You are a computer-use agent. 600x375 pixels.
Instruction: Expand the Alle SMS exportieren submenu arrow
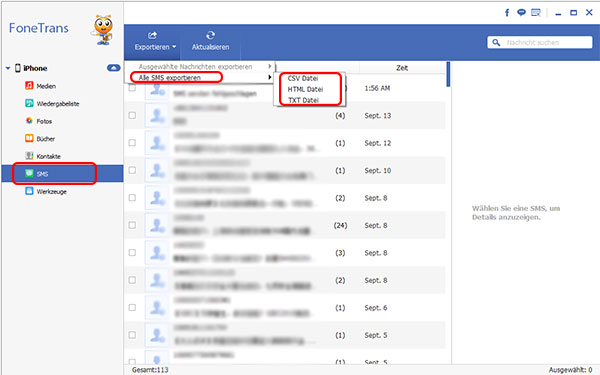tap(270, 77)
